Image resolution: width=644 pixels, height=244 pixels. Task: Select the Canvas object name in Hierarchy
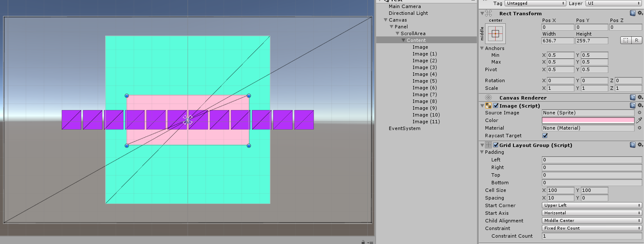click(398, 20)
